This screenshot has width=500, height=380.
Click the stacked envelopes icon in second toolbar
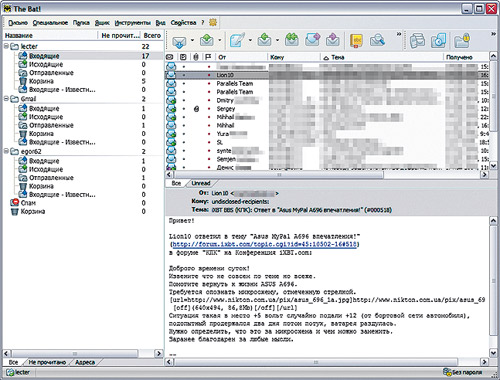[417, 40]
